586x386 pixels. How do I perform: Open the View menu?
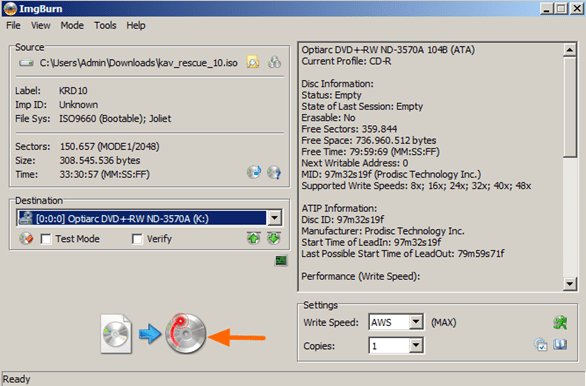(40, 25)
